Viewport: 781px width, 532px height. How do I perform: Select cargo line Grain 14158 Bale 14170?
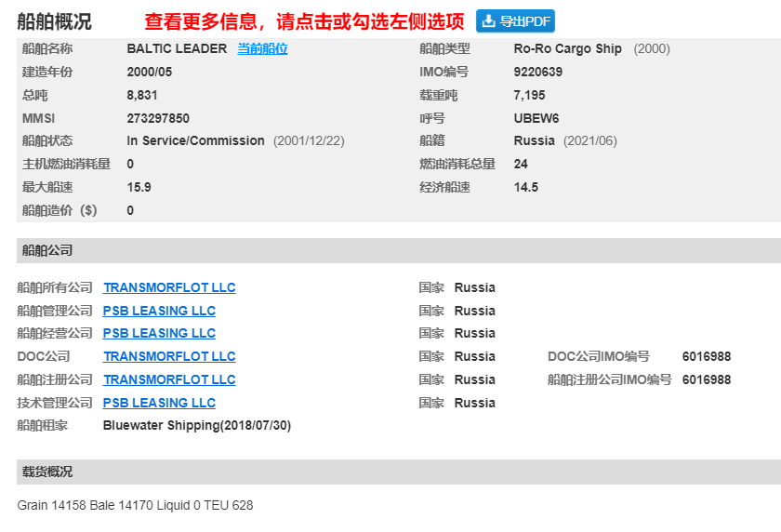(86, 505)
